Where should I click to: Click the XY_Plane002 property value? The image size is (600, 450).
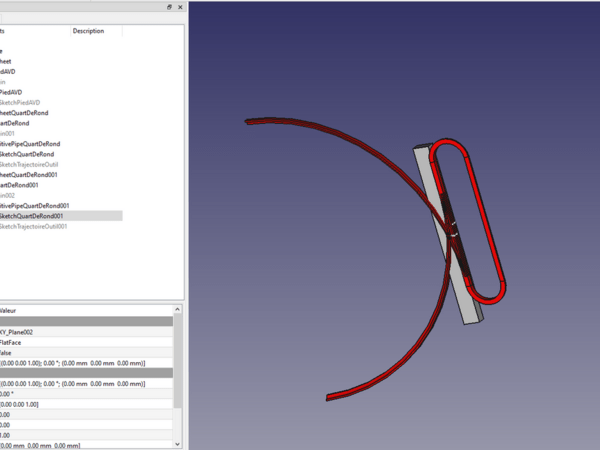20,332
